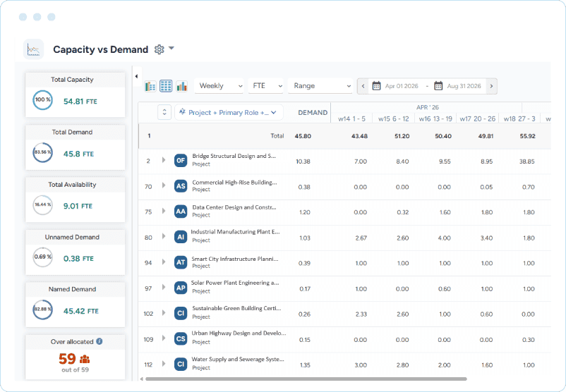Click the AS badge for Commercial High-Rise Building
The width and height of the screenshot is (566, 392).
(181, 186)
